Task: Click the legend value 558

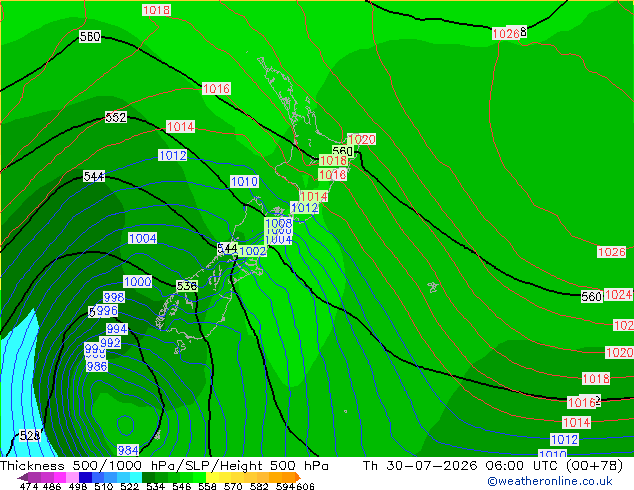Action: [207, 486]
